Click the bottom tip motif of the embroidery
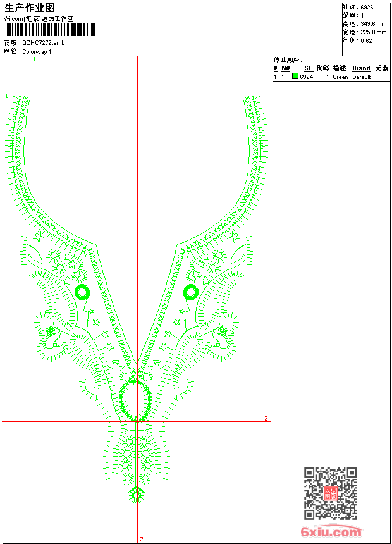This screenshot has width=392, height=544. (135, 493)
